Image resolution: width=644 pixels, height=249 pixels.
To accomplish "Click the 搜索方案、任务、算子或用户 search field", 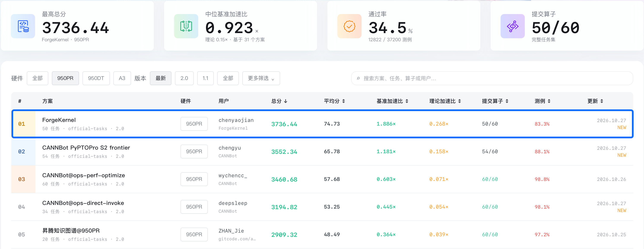I will point(492,78).
